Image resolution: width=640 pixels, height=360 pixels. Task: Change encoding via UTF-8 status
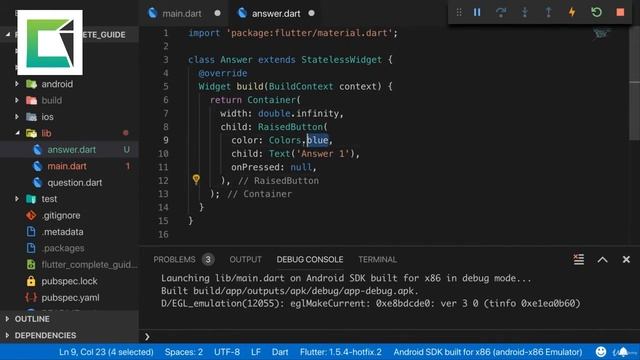click(x=227, y=352)
